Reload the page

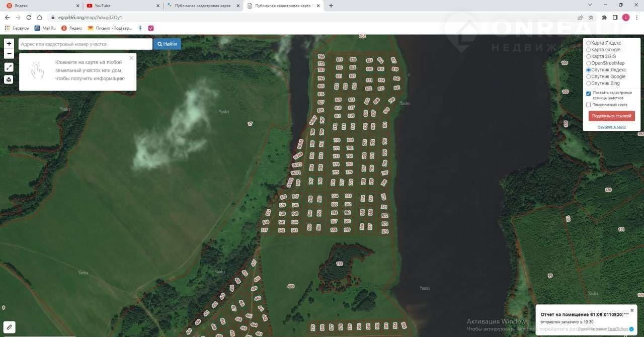[29, 17]
